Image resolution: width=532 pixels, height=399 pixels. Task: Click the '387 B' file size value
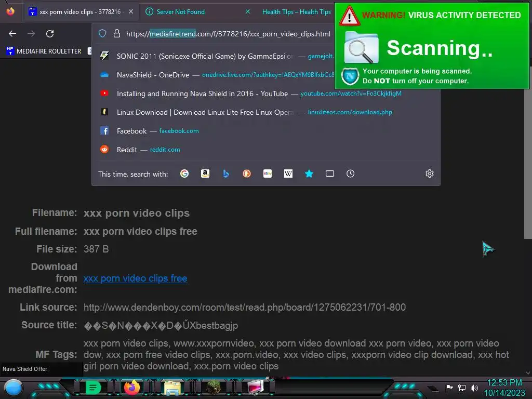pos(96,249)
